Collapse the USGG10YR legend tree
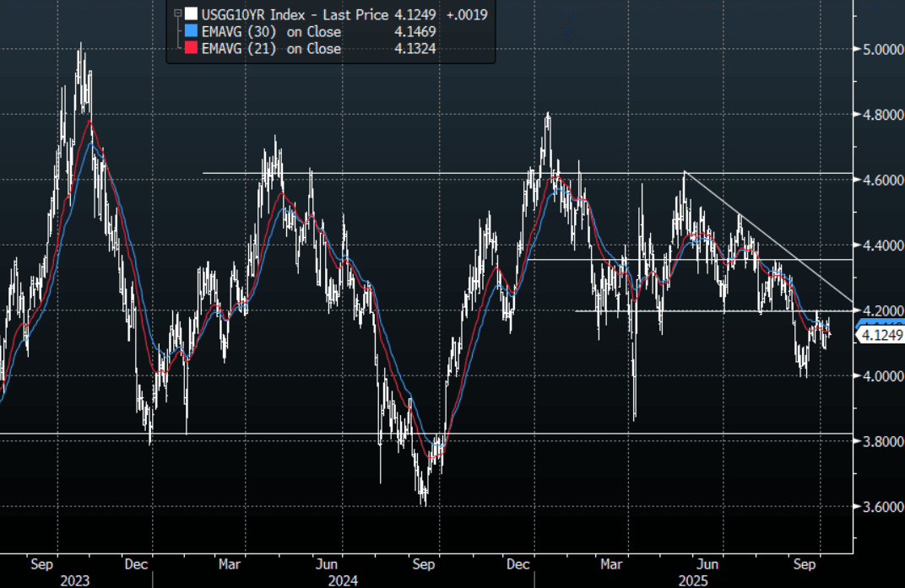The width and height of the screenshot is (905, 588). pyautogui.click(x=176, y=14)
